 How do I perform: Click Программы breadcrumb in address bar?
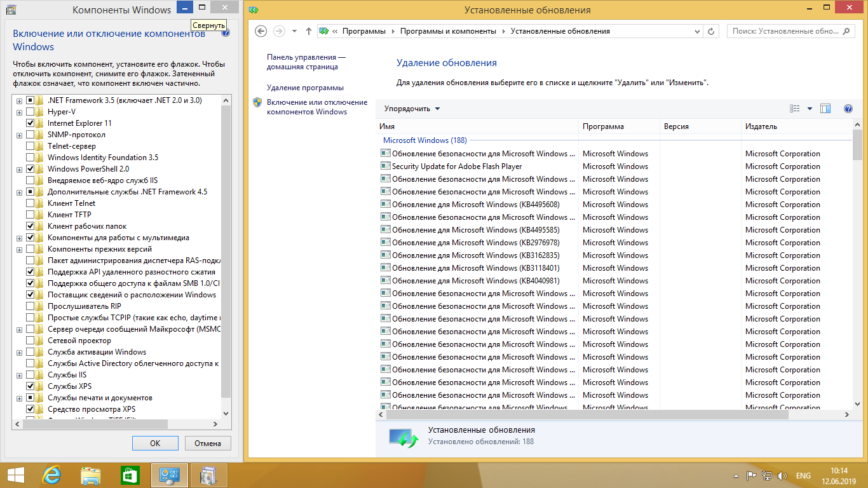coord(364,31)
